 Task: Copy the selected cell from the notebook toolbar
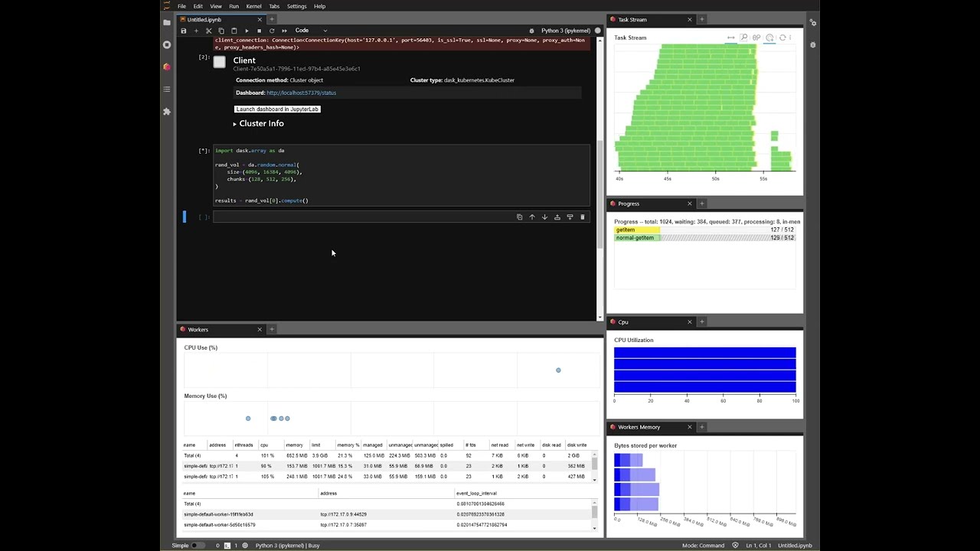(x=221, y=31)
